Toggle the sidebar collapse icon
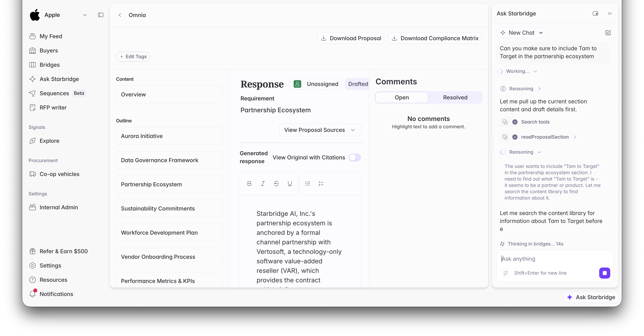644x336 pixels. (x=101, y=15)
